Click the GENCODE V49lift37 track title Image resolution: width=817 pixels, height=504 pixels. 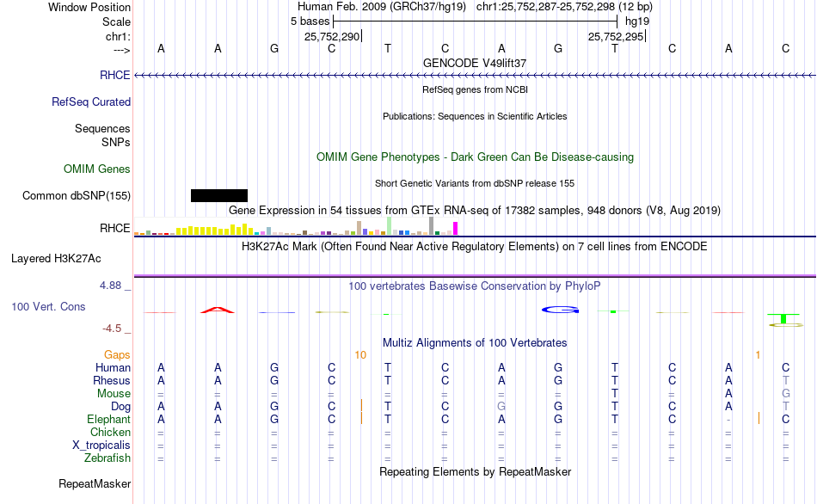pos(475,63)
